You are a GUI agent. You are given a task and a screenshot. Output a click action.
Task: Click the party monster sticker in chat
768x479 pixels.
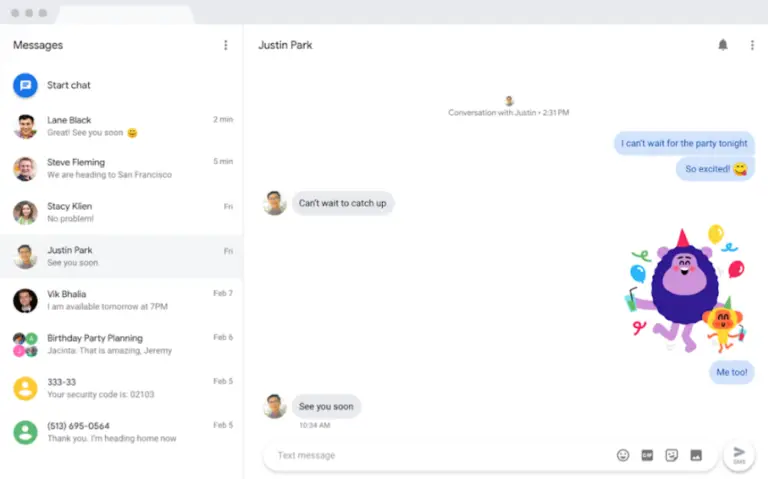click(686, 290)
